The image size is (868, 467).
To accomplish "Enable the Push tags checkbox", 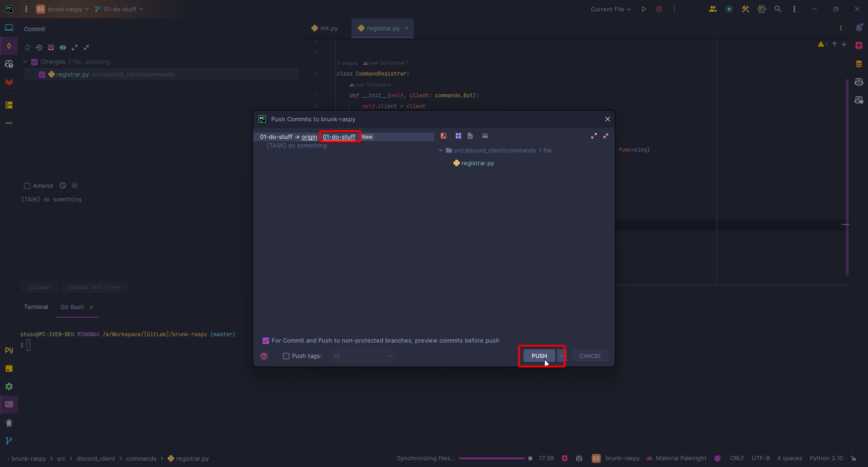I will point(286,356).
